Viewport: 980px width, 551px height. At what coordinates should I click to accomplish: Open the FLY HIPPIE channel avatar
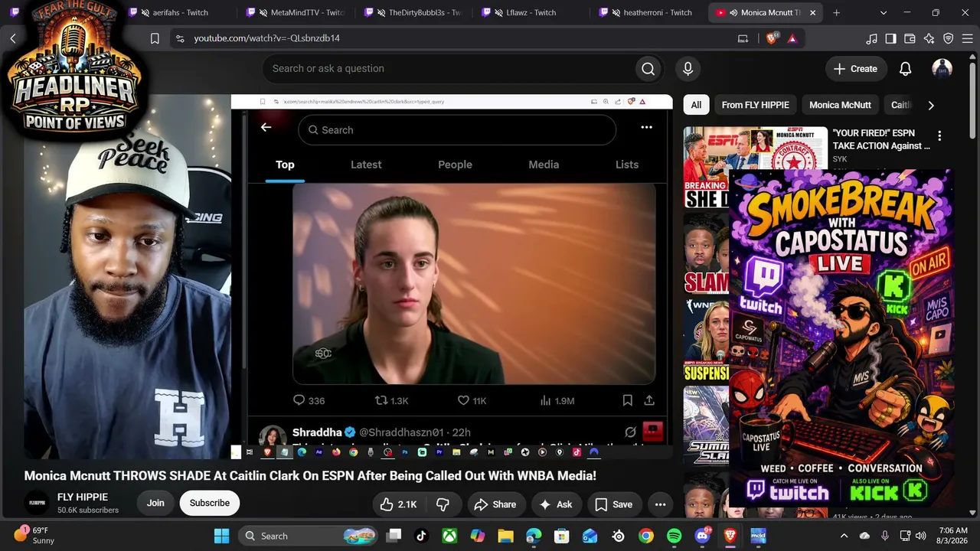(x=36, y=503)
